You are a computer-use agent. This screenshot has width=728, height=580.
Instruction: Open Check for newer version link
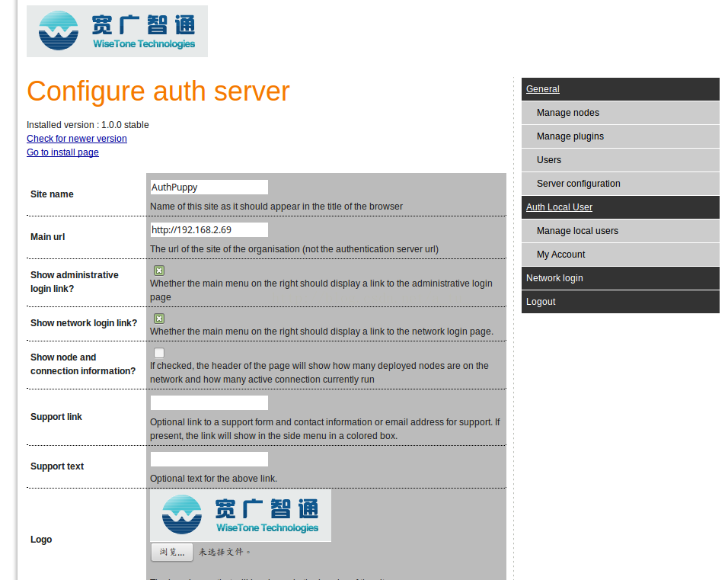click(x=77, y=139)
